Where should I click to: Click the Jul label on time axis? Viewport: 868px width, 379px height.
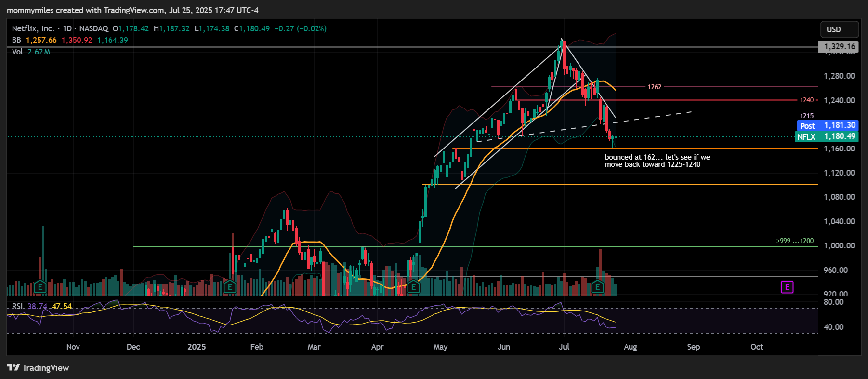pyautogui.click(x=564, y=347)
